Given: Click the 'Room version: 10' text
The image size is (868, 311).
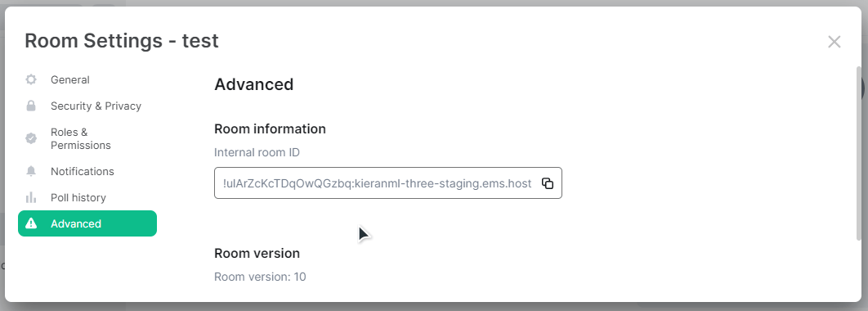Looking at the screenshot, I should 260,277.
